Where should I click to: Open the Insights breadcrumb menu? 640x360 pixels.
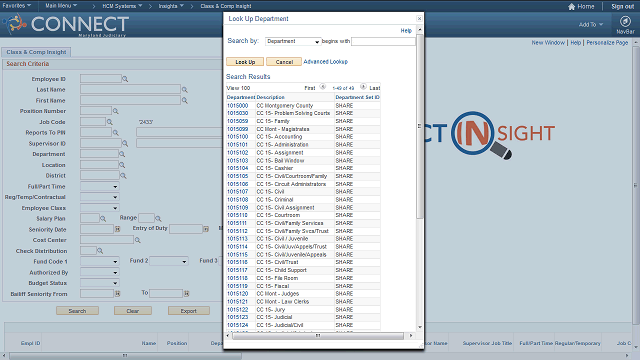coord(171,6)
